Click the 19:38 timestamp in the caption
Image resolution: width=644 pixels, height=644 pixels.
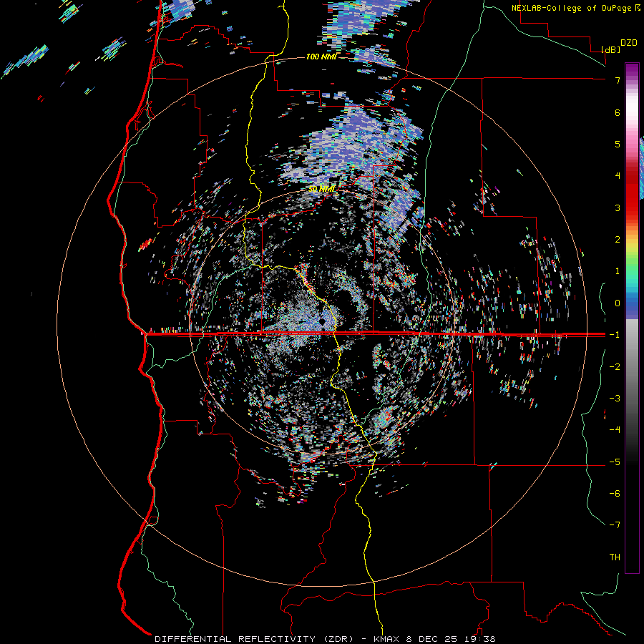(x=482, y=639)
